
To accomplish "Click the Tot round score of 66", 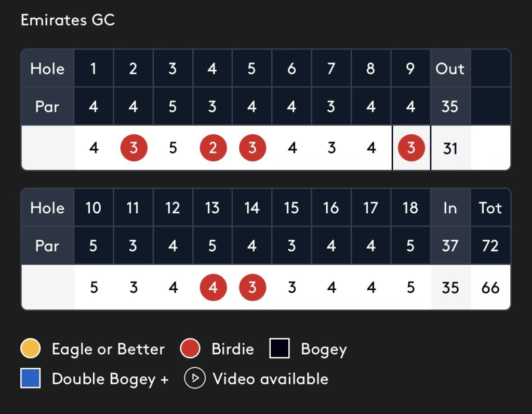I will tap(490, 288).
